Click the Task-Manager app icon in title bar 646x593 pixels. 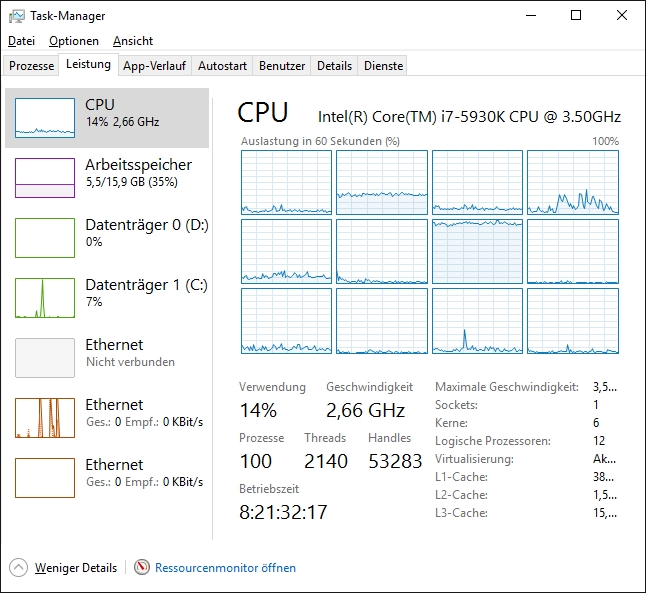click(14, 15)
